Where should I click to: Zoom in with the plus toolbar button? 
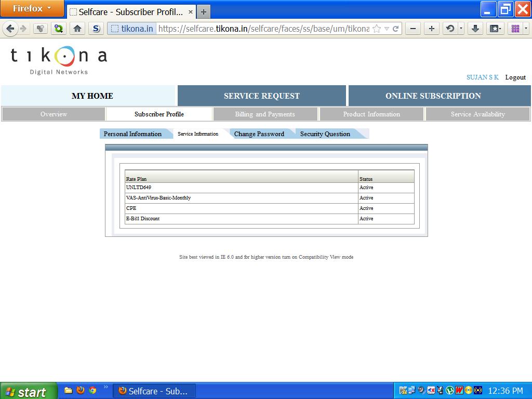432,29
